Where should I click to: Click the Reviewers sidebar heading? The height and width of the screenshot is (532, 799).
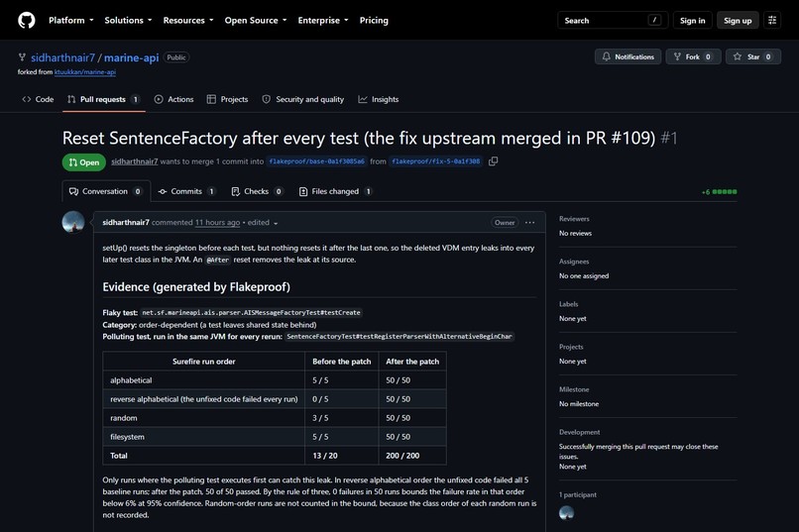click(574, 219)
